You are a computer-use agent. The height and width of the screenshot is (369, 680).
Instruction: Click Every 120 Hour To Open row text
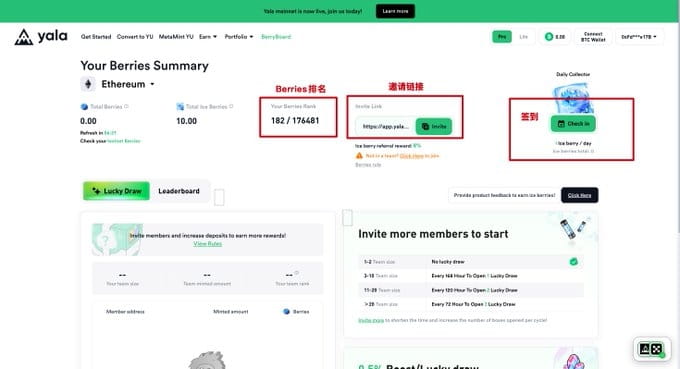(x=474, y=290)
